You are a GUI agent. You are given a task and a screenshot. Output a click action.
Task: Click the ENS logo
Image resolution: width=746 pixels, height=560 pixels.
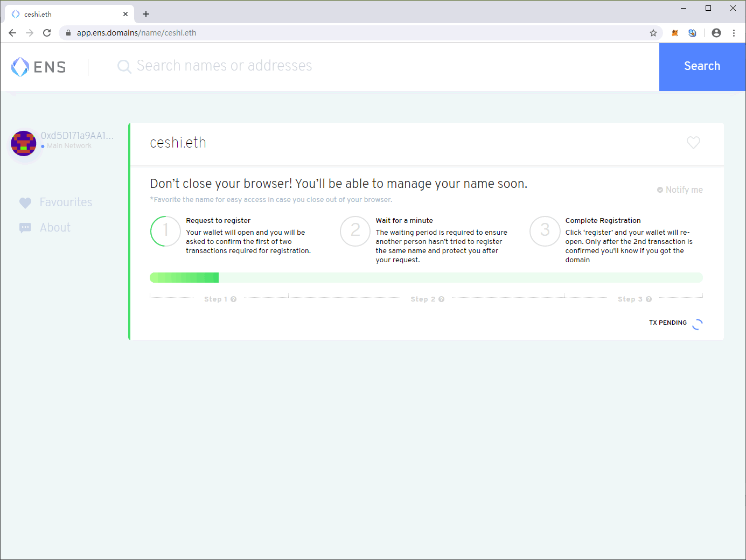tap(39, 67)
